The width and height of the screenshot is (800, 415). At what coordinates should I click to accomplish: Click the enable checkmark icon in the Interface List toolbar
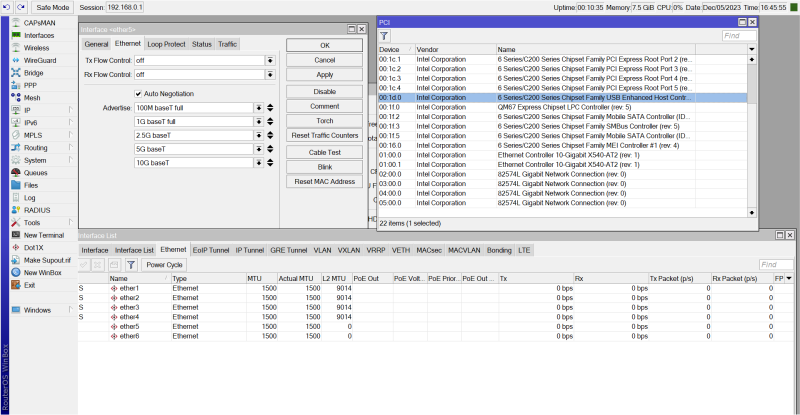[x=84, y=264]
